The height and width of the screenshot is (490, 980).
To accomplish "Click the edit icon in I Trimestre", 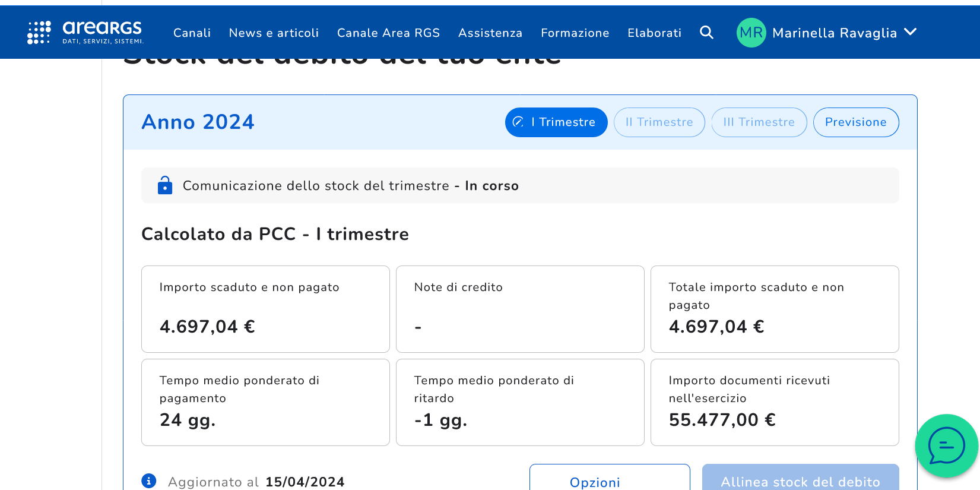I will point(518,122).
